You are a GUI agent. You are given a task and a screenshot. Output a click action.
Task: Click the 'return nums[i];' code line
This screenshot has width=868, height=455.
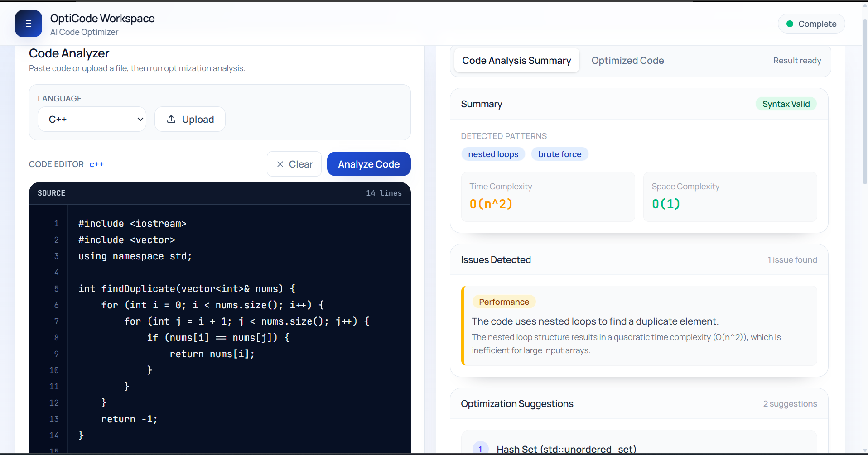pos(212,354)
